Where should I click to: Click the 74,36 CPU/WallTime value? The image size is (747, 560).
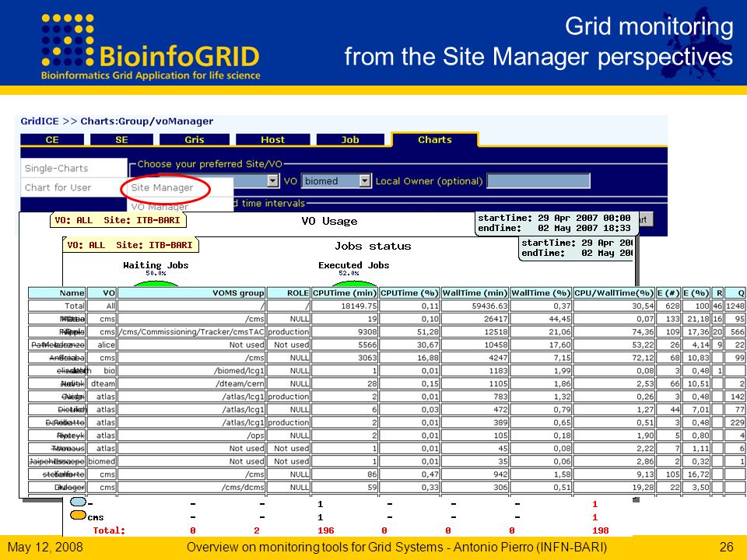pyautogui.click(x=614, y=332)
